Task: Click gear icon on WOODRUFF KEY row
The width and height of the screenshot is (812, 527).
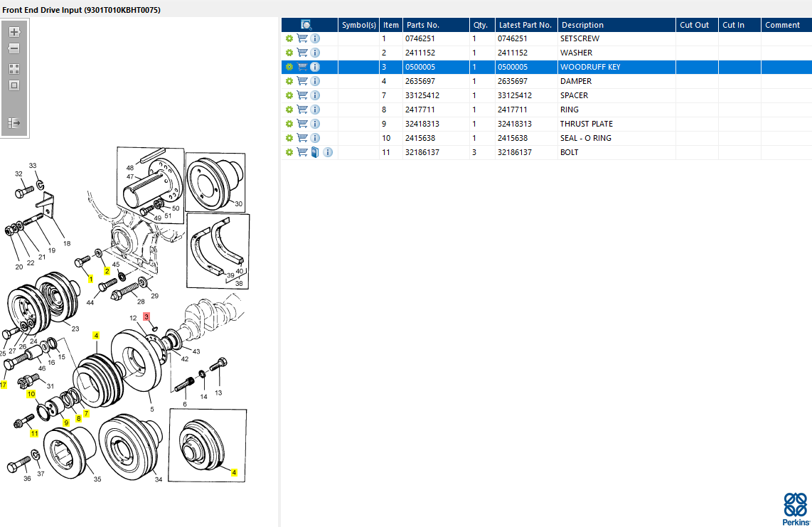Action: (289, 67)
